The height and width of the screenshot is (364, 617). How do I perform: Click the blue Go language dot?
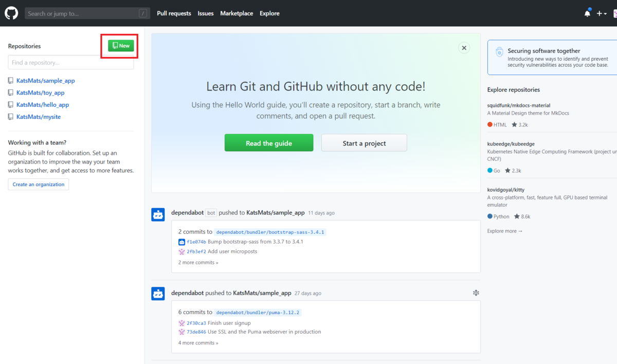[x=490, y=170]
